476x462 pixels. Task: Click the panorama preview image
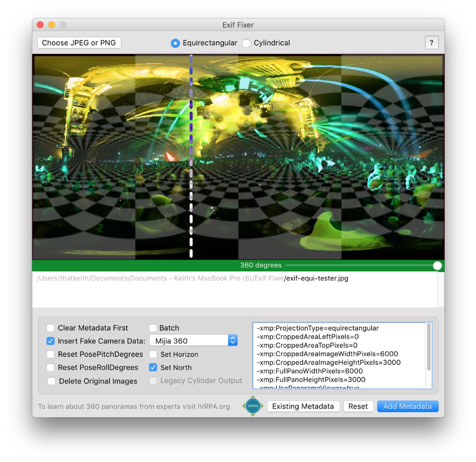238,156
